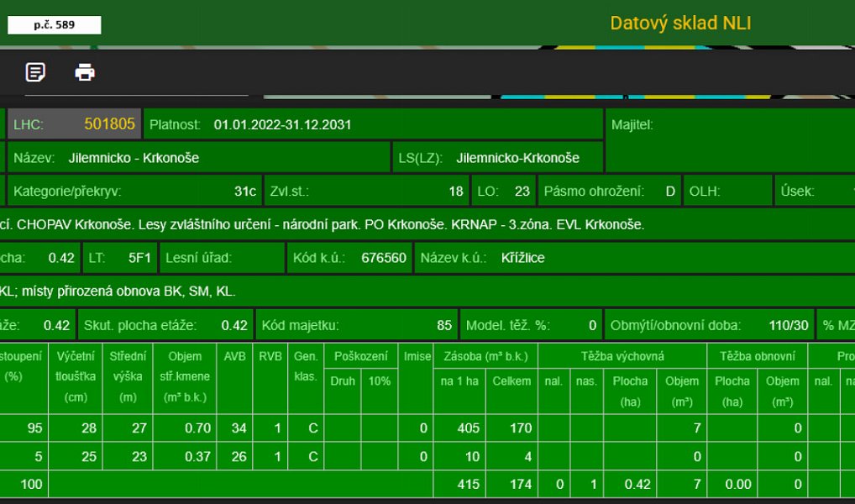This screenshot has width=855, height=504.
Task: Select Kategorie/překryv value 31c
Action: pos(245,192)
